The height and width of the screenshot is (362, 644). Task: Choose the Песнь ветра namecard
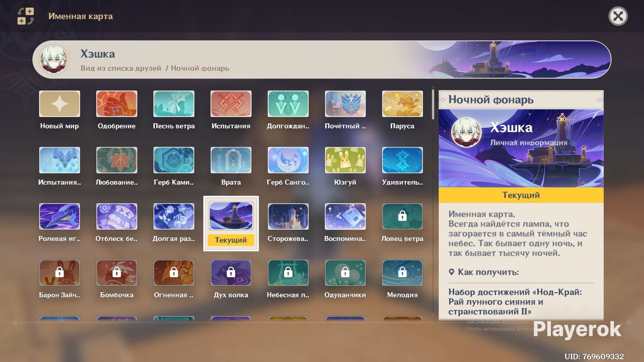coord(174,104)
